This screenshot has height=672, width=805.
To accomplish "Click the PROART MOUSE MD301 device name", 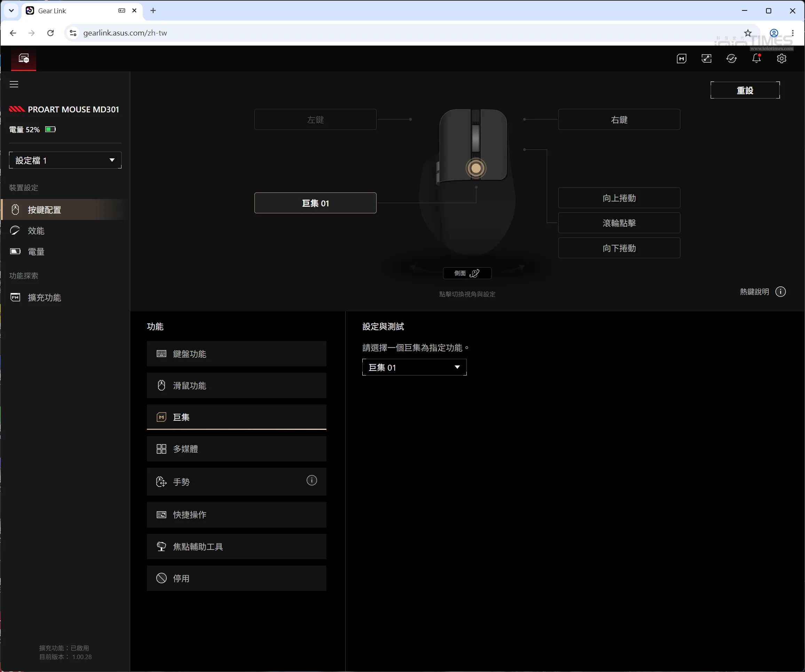I will tap(73, 110).
